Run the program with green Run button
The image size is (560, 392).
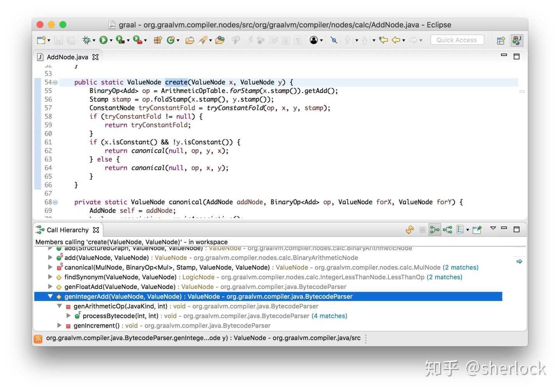point(103,40)
